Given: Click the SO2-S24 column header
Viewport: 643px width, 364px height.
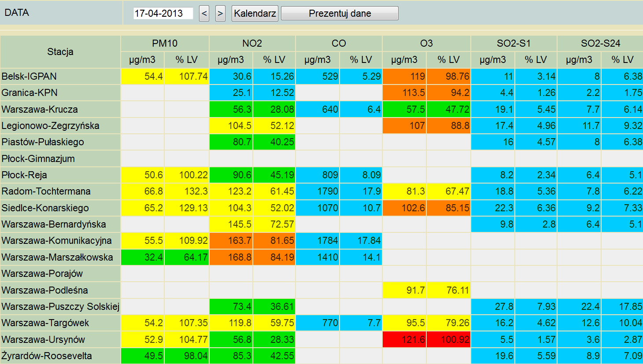Looking at the screenshot, I should click(600, 43).
